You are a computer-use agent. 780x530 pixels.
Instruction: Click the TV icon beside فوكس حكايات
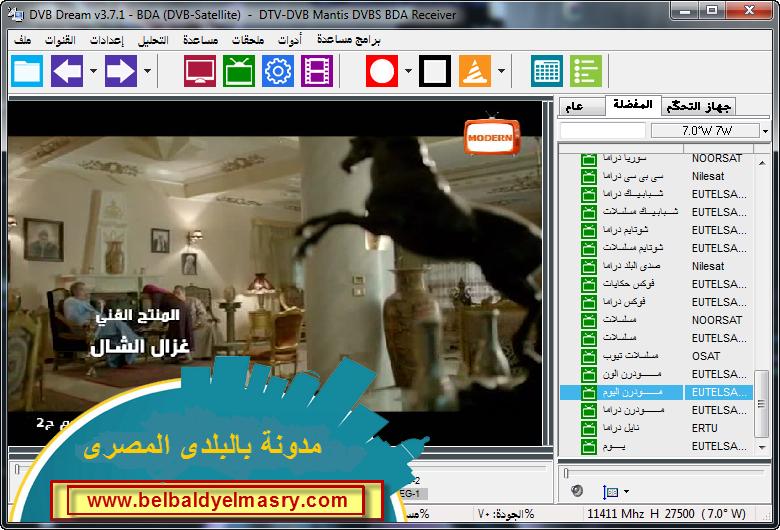pos(589,284)
